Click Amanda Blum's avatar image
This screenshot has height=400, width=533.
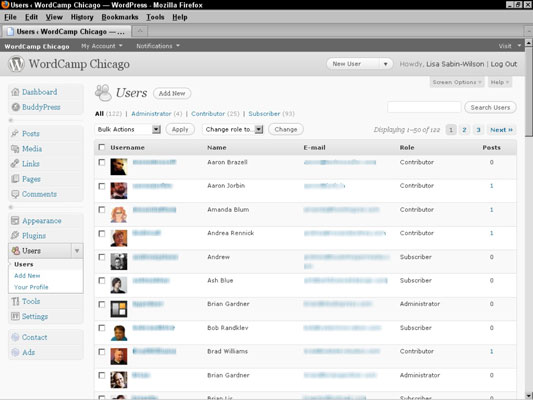(x=119, y=214)
